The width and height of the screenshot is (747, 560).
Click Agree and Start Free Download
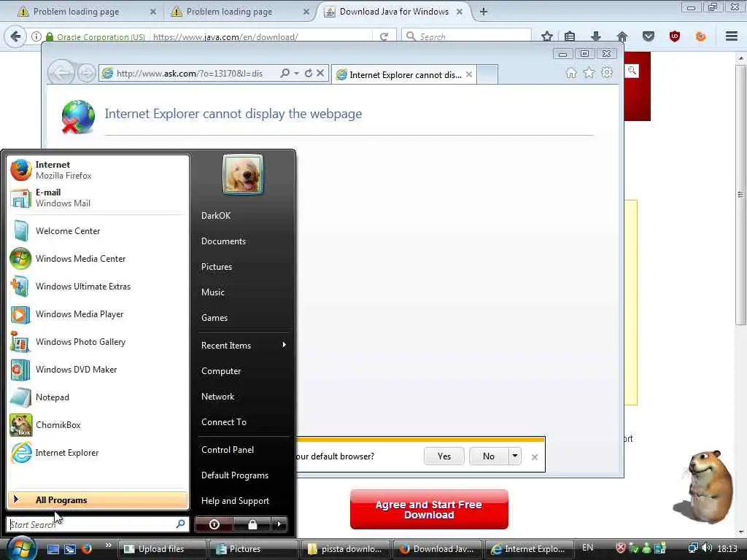[x=429, y=510]
